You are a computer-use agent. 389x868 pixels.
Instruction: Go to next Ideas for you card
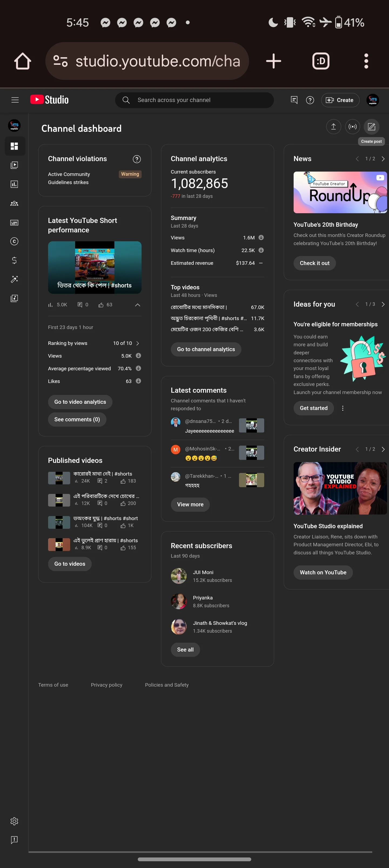383,304
